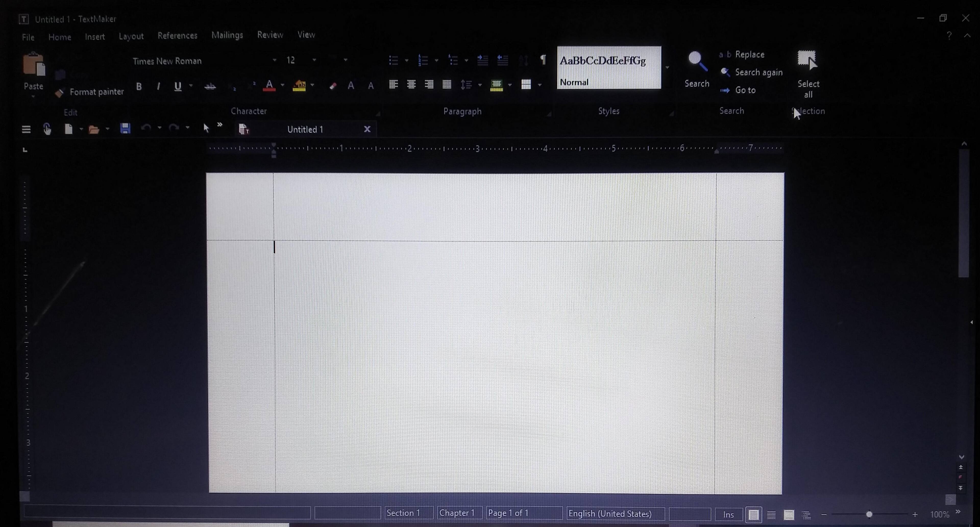Open the Times New Roman font dropdown
This screenshot has width=980, height=527.
click(x=274, y=60)
